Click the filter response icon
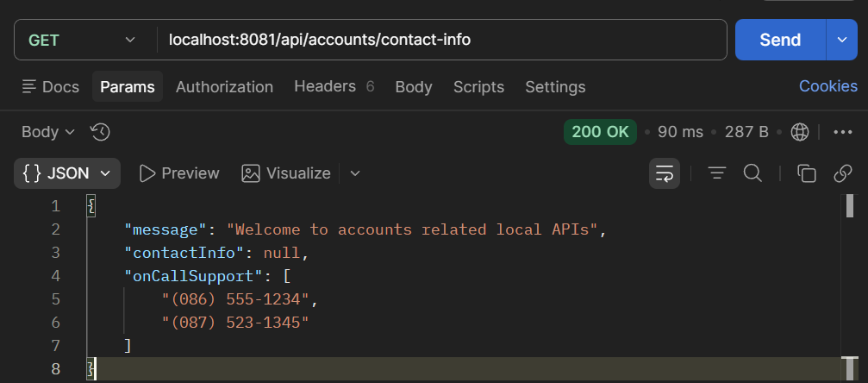 coord(717,173)
